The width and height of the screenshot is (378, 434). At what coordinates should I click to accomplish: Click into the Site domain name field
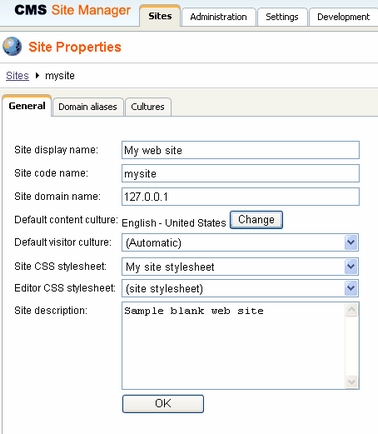pyautogui.click(x=240, y=197)
